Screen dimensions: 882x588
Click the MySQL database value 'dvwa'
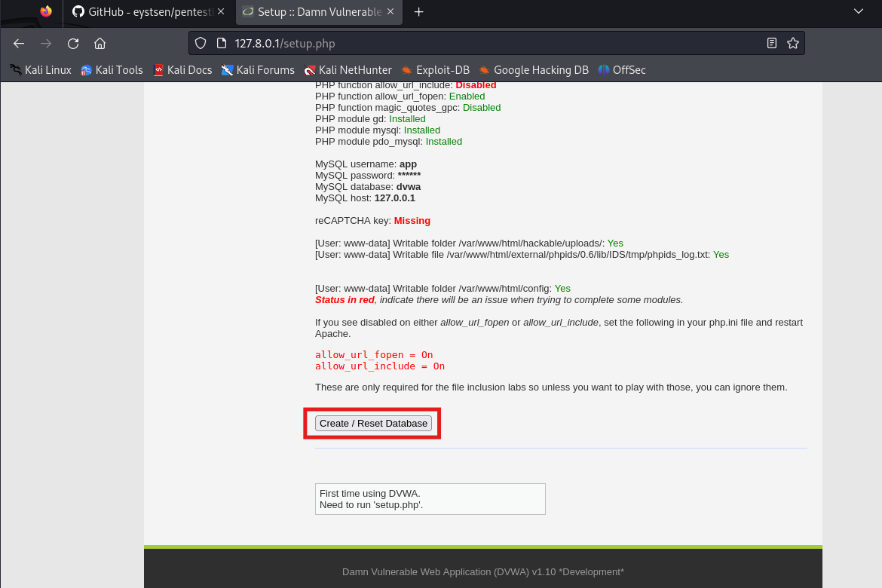click(x=409, y=187)
